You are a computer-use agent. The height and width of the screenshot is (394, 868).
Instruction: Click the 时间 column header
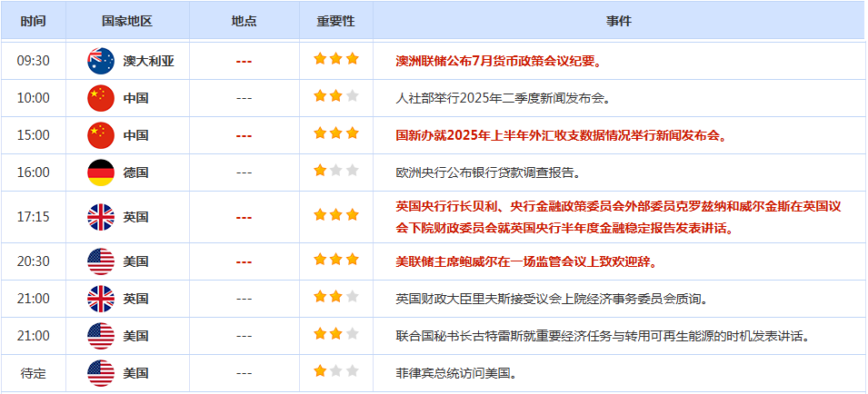click(34, 21)
